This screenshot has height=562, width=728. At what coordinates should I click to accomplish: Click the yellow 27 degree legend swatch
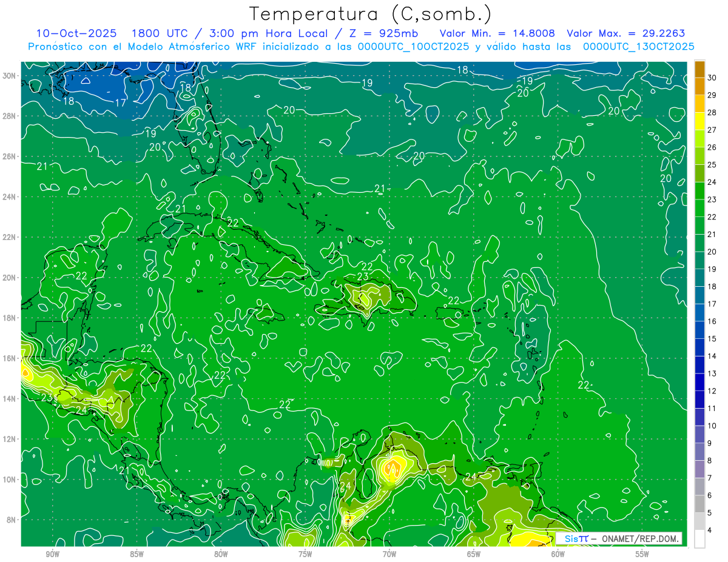coord(699,122)
